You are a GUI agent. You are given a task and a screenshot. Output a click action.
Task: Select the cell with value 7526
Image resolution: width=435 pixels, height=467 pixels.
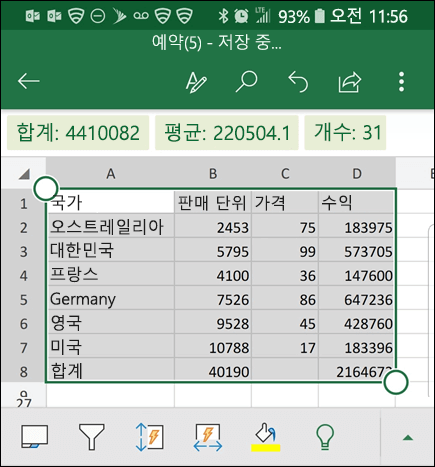tap(213, 298)
